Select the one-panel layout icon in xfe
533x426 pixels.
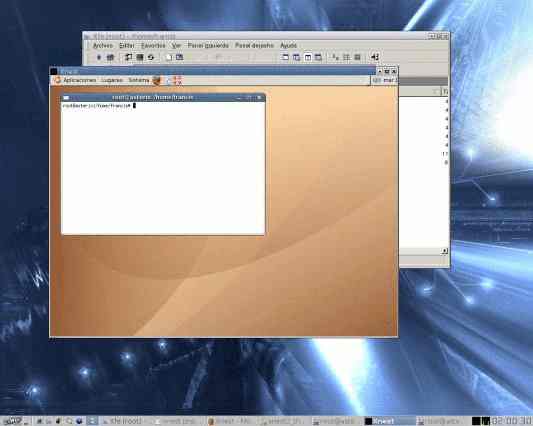285,57
